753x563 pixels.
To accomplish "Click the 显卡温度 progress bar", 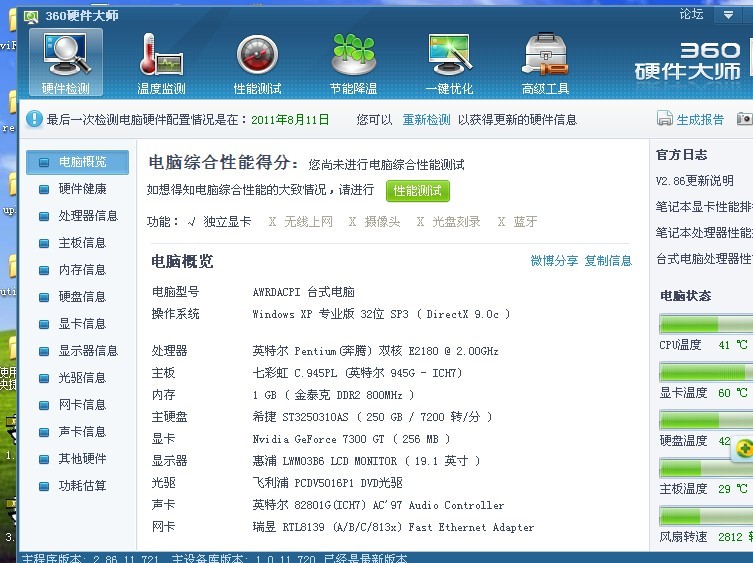I will pos(706,372).
